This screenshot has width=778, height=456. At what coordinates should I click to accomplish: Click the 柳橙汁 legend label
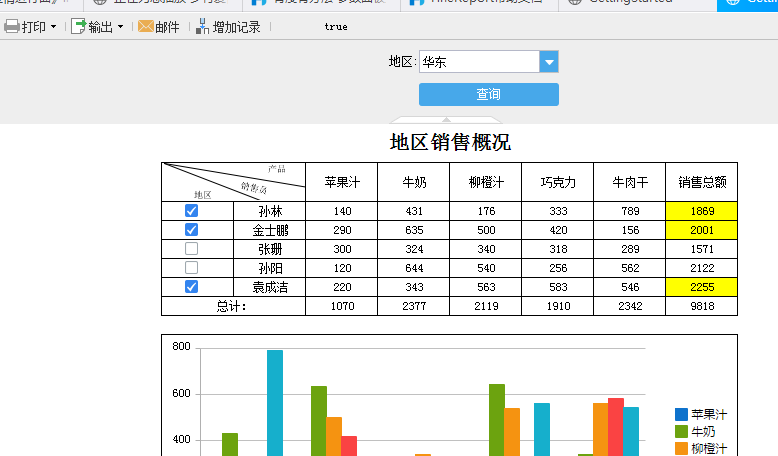[x=709, y=449]
